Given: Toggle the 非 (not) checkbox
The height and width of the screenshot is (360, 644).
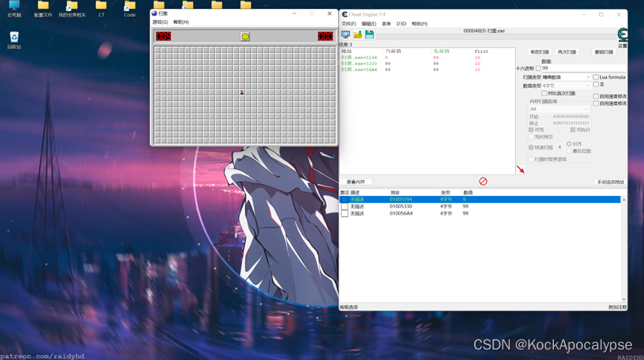Looking at the screenshot, I should point(596,84).
